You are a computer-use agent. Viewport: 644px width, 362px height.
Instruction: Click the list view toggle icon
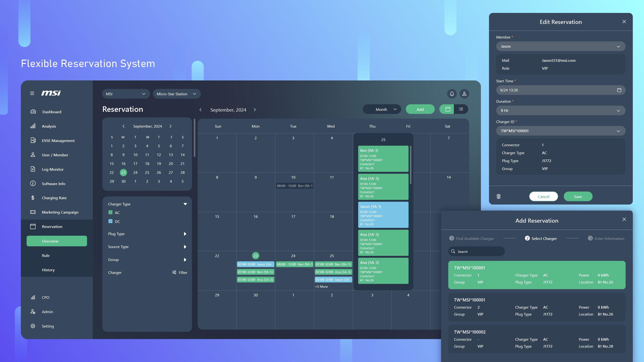(461, 109)
